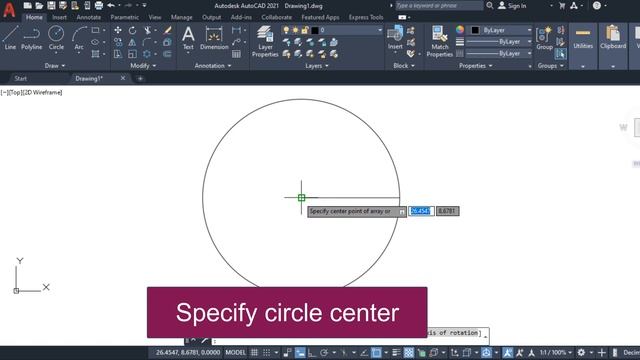Click the Group tool
640x360 pixels.
click(x=544, y=38)
